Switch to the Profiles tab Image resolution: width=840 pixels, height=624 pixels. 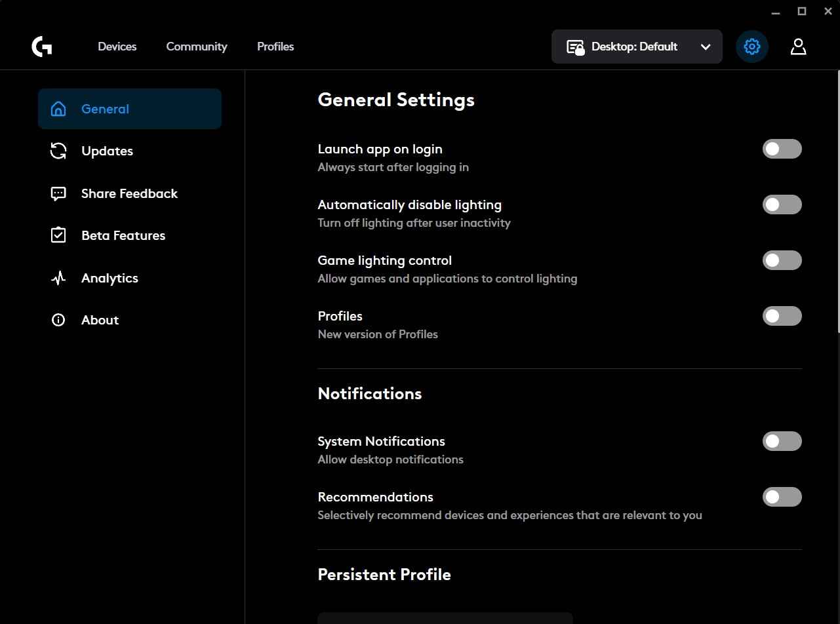(275, 47)
